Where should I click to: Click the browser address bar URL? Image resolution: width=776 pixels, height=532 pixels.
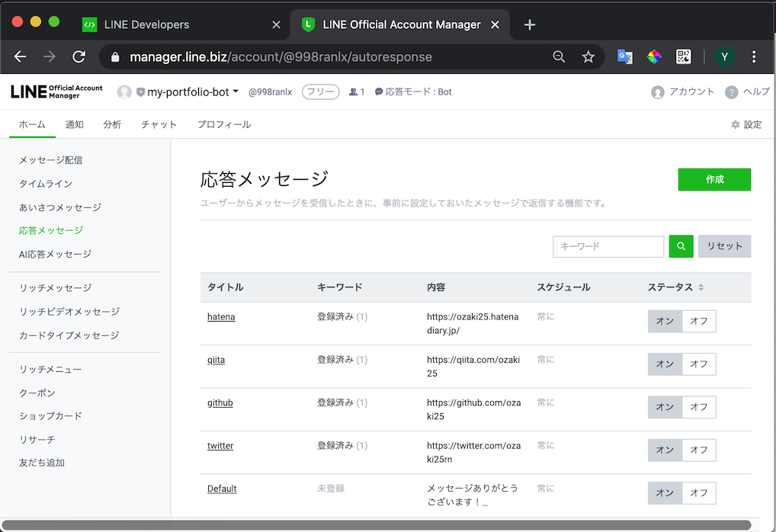[x=281, y=57]
